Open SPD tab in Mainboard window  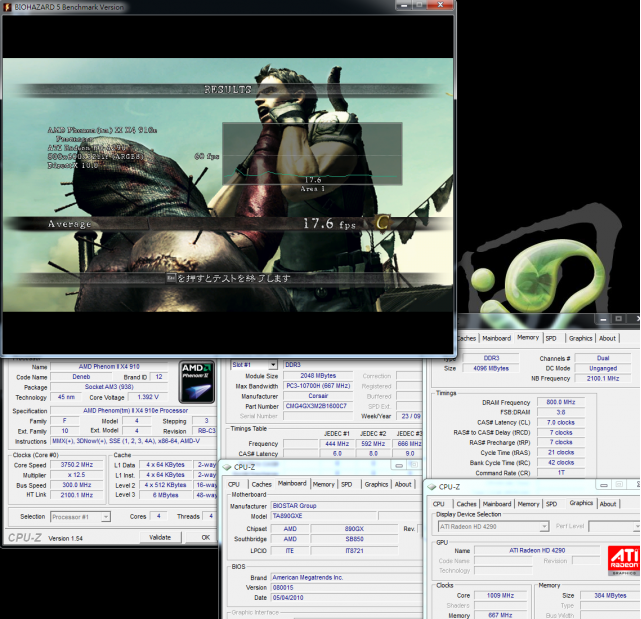coord(347,484)
